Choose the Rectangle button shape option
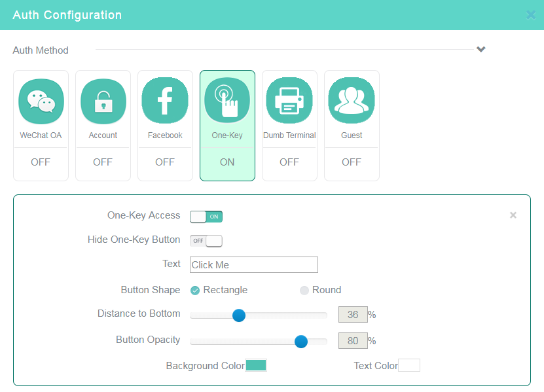The height and width of the screenshot is (392, 544). (219, 290)
